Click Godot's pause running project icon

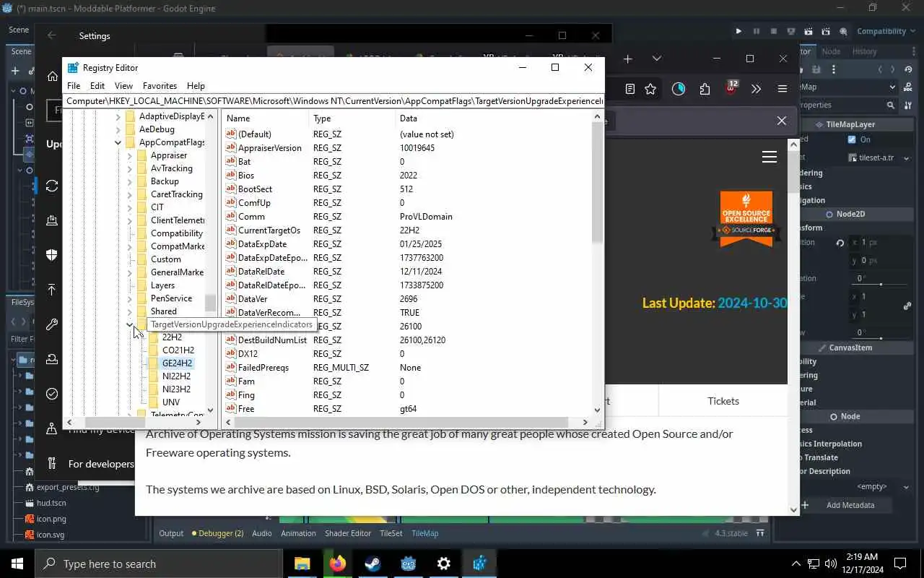point(757,31)
